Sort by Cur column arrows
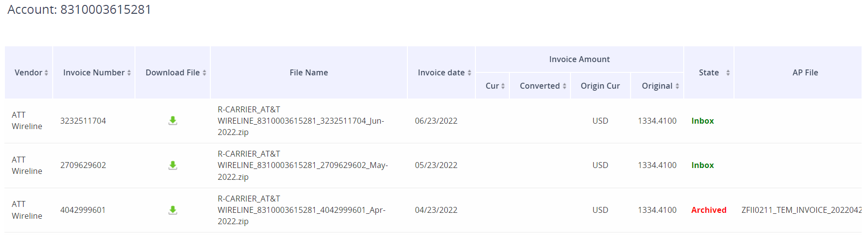 coord(503,86)
